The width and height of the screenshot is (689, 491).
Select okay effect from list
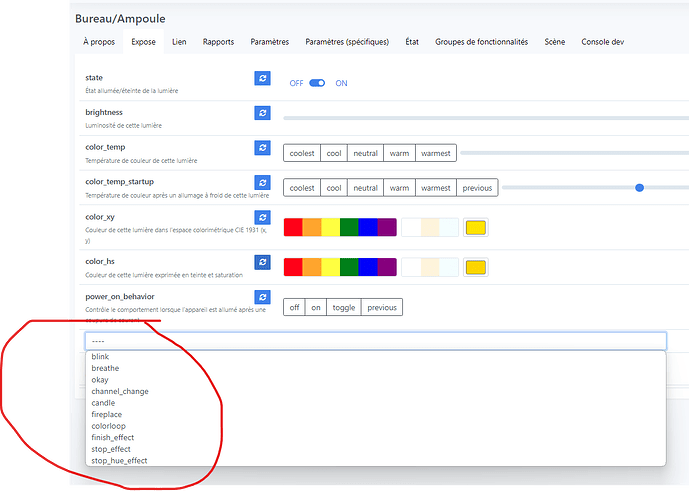376,380
